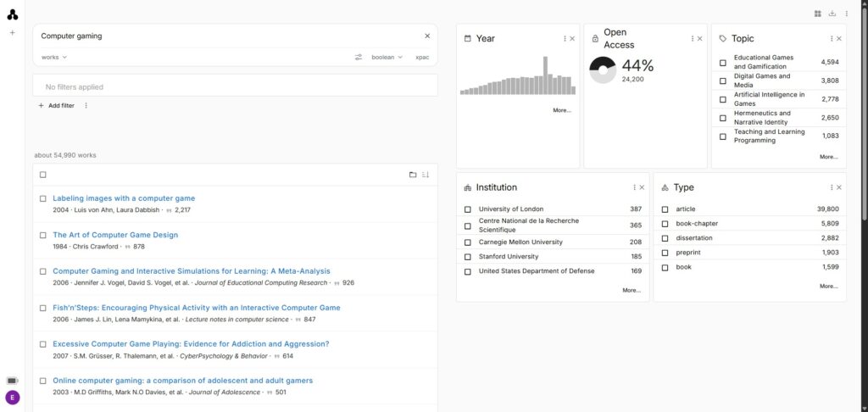Check 'Labeling images with a computer game' row
This screenshot has width=868, height=412.
[x=43, y=199]
